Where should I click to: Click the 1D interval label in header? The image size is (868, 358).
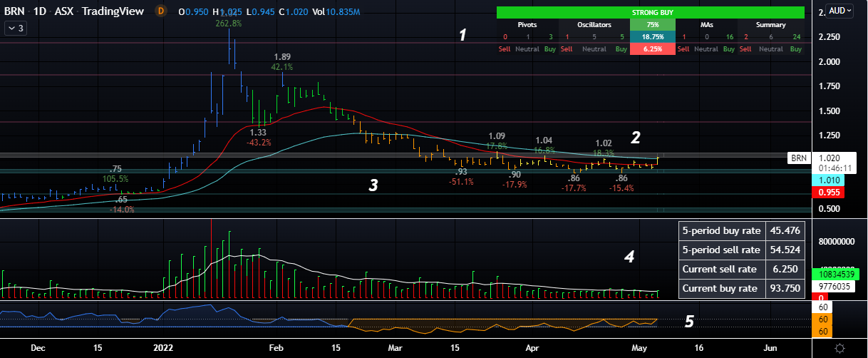(x=45, y=11)
